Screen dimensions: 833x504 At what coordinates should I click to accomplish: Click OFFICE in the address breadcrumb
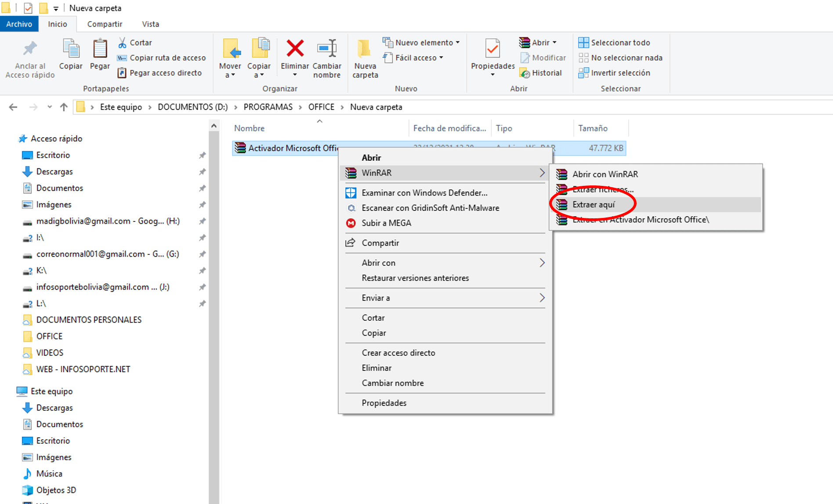point(321,107)
